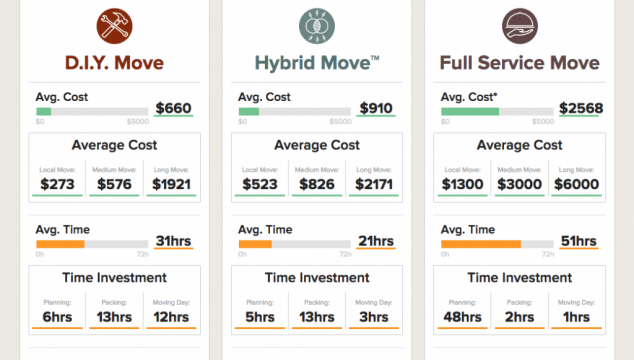Select the D.I.Y. Move heading
The image size is (634, 360).
(x=114, y=63)
